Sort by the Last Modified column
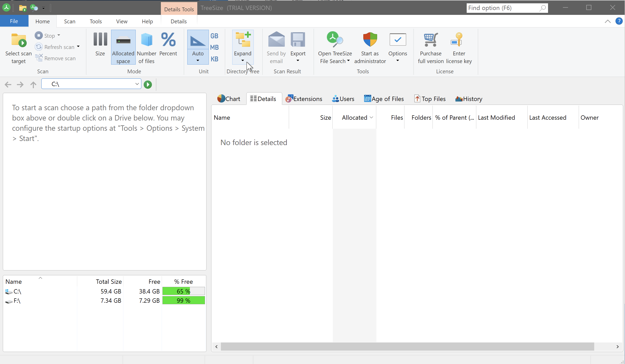 (x=502, y=117)
